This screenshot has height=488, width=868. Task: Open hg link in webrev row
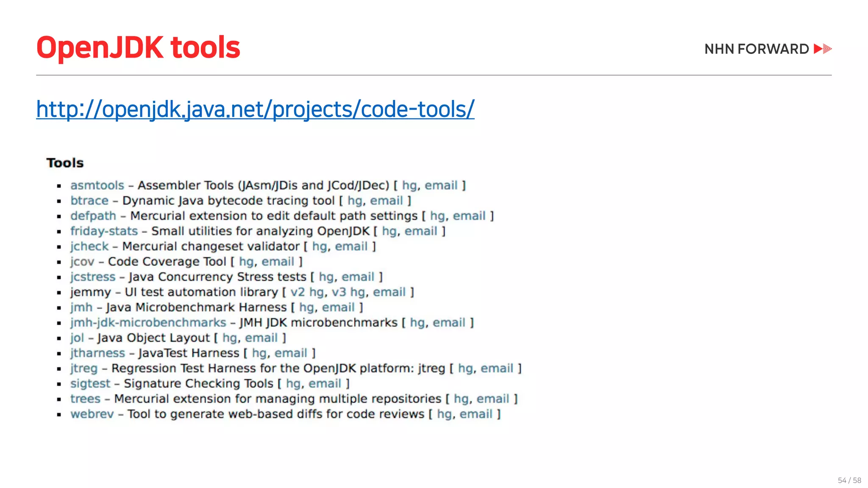tap(445, 414)
